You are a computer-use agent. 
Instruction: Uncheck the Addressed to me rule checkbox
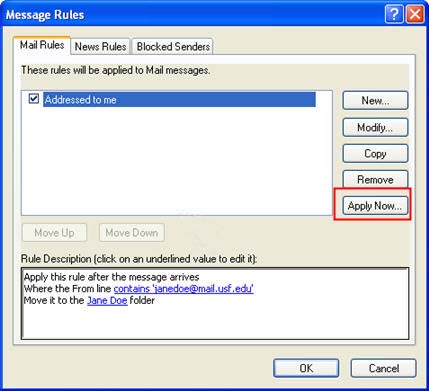(x=34, y=99)
